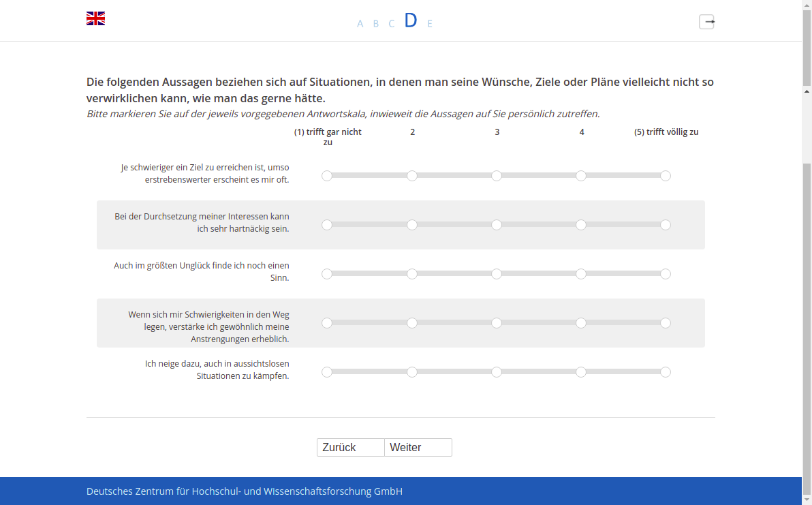Viewport: 812px width, 505px height.
Task: Select current survey section D
Action: click(x=411, y=20)
